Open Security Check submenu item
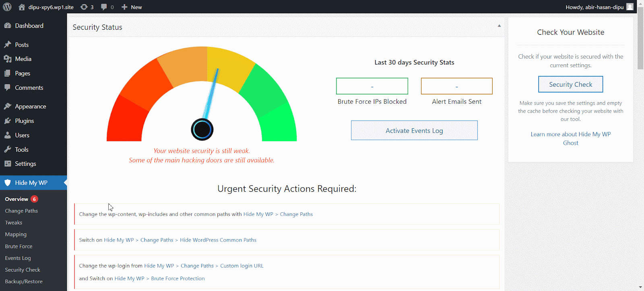 [x=23, y=270]
